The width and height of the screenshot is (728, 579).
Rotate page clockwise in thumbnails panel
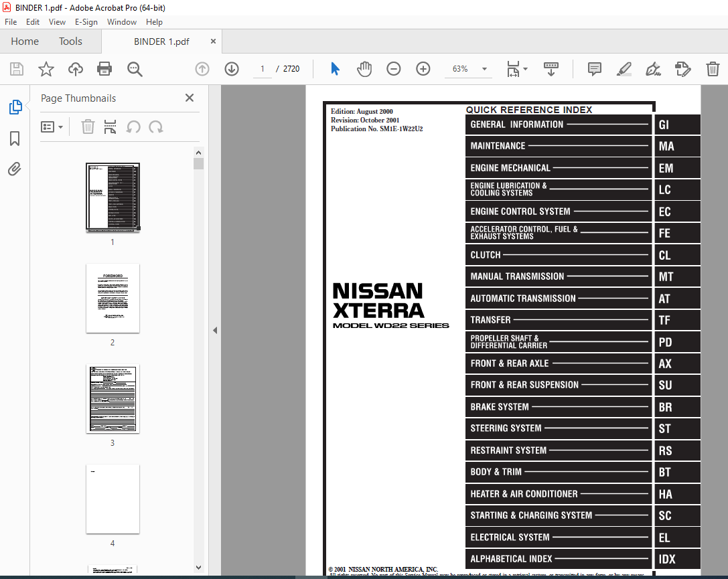[156, 127]
